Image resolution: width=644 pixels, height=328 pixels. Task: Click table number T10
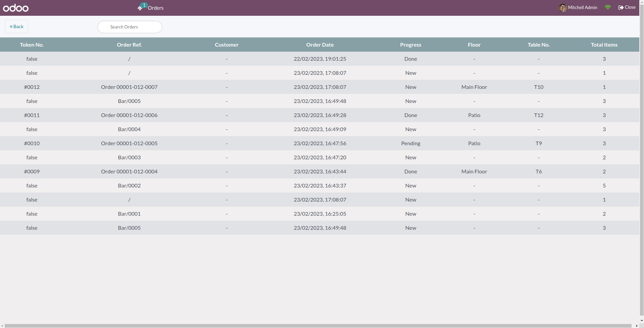coord(539,87)
